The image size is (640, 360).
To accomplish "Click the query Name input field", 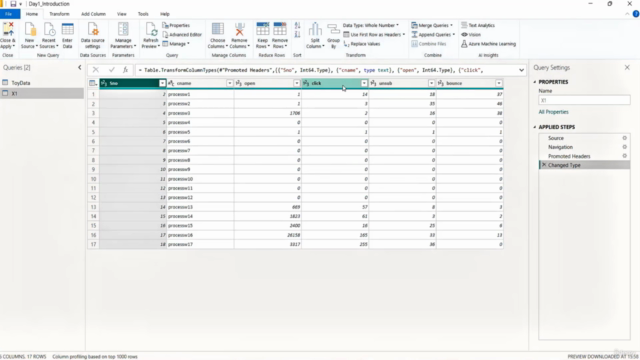I will coord(584,100).
